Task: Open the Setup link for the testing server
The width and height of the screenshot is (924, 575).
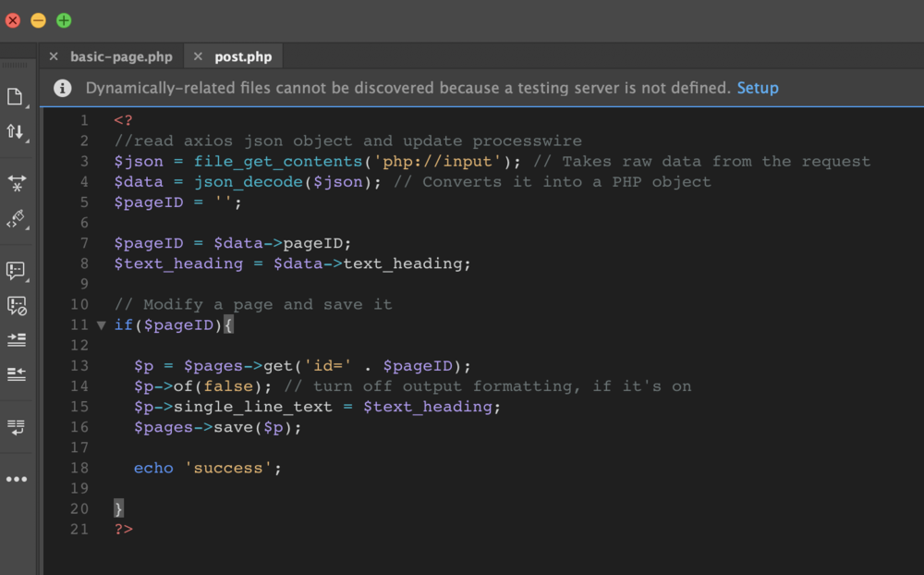Action: pos(758,88)
